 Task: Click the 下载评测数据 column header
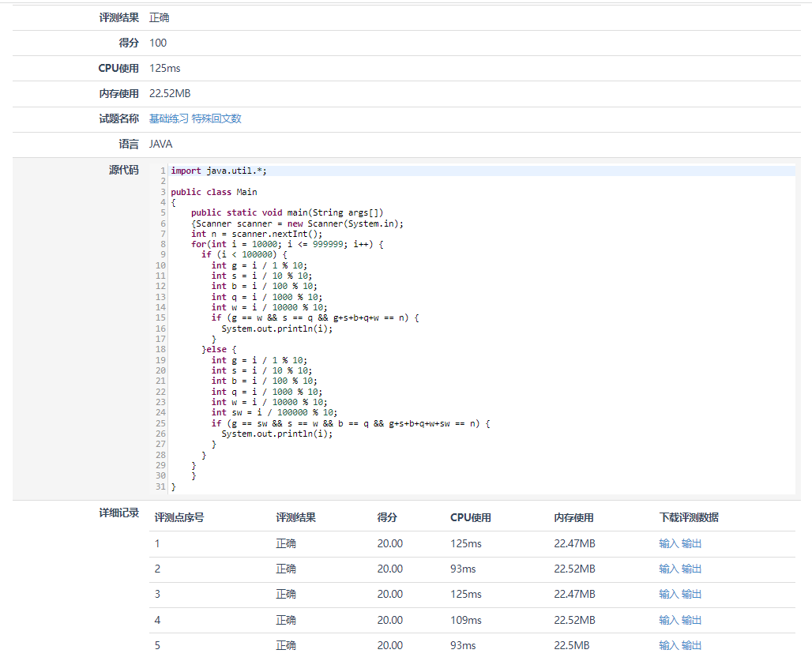(x=689, y=518)
